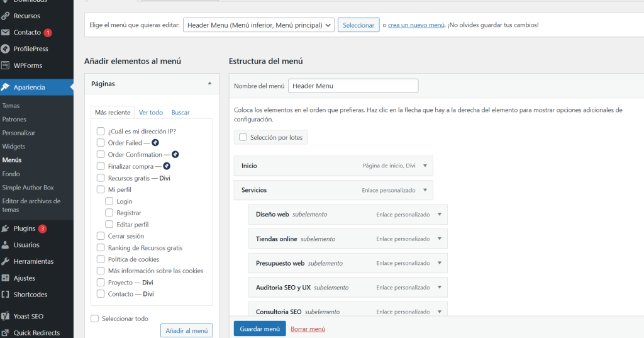Switch to the Ver todo tab
This screenshot has width=644, height=338.
151,112
